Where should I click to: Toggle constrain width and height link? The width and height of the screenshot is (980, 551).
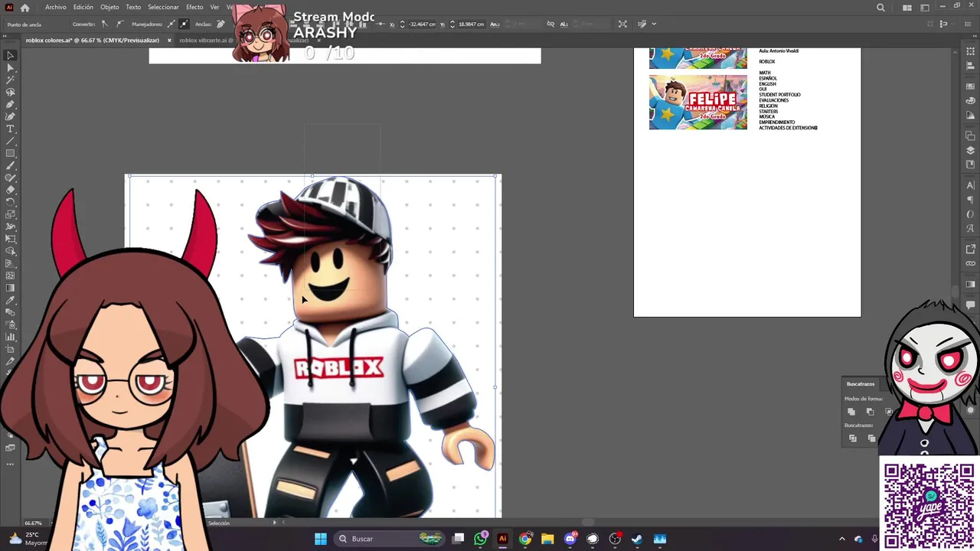pyautogui.click(x=550, y=24)
